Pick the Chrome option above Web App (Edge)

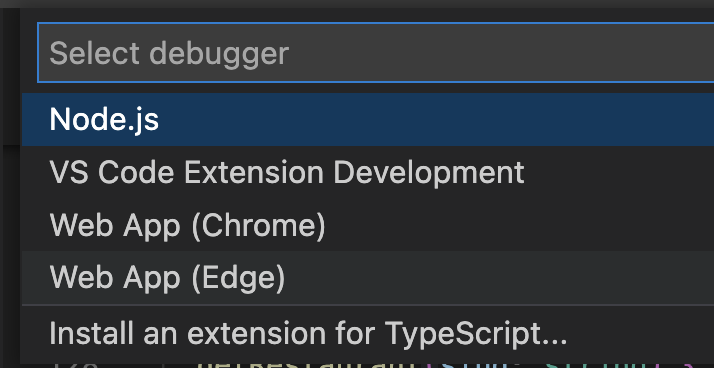(x=368, y=225)
